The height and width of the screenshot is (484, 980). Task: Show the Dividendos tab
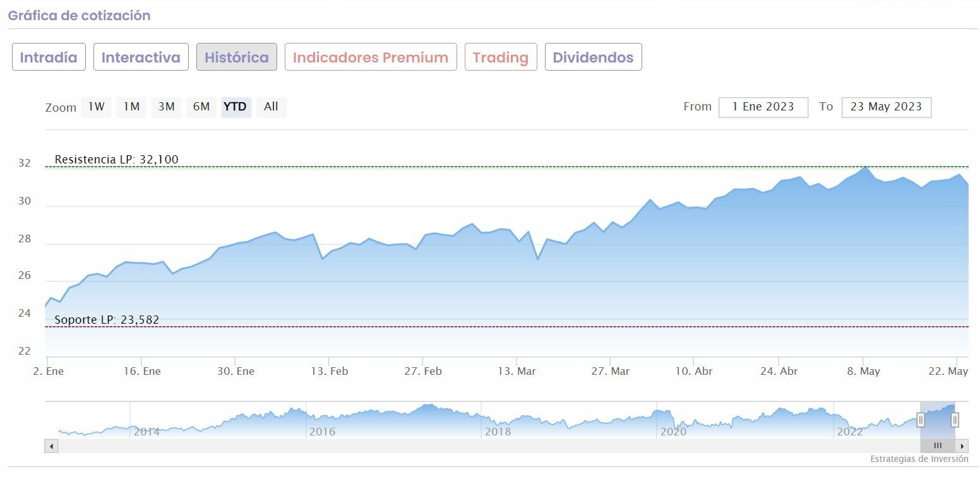[x=593, y=57]
